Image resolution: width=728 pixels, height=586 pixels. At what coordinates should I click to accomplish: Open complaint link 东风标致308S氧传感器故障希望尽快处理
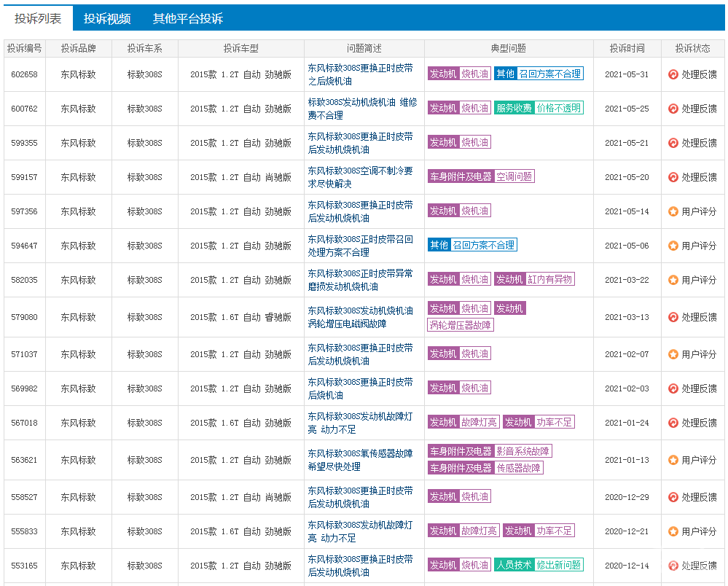(360, 460)
